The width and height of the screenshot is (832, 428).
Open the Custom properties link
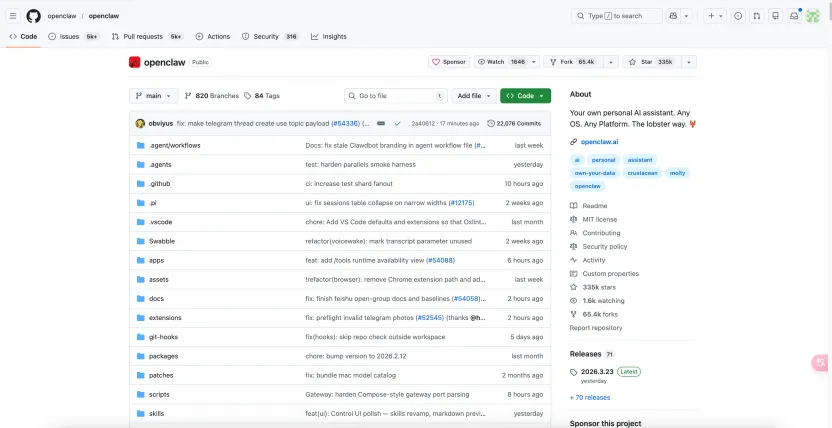604,274
